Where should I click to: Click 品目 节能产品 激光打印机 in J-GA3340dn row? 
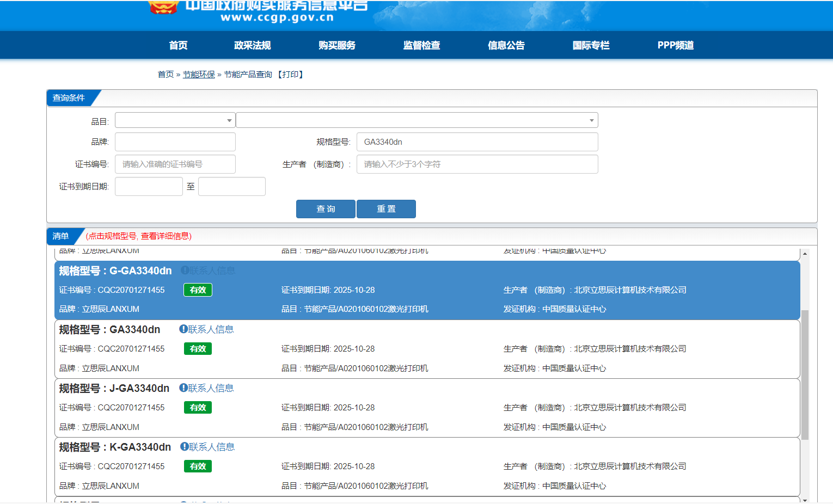pos(354,427)
